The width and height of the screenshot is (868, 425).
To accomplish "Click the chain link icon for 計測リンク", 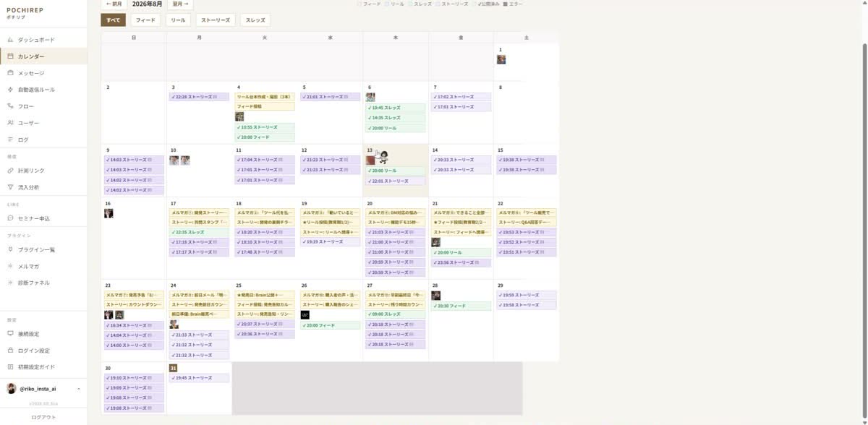I will point(10,171).
